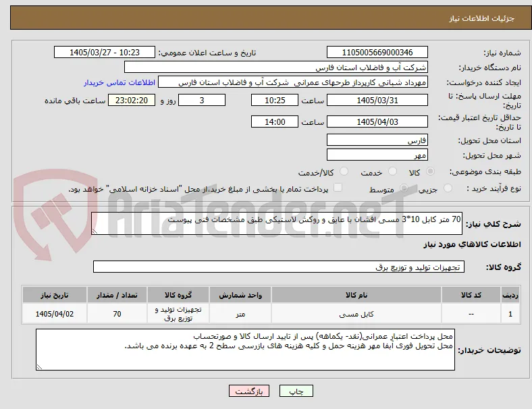This screenshot has height=409, width=532.
Task: Click the row number cell 1
Action: pos(510,314)
